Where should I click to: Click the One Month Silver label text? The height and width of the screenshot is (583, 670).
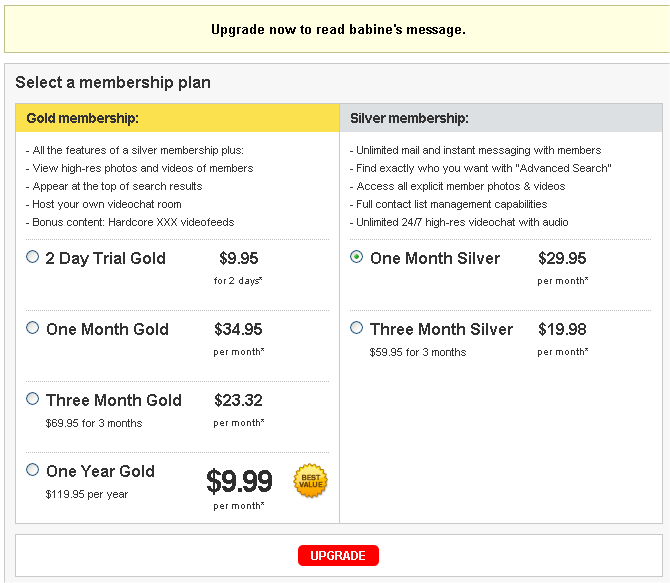pyautogui.click(x=435, y=258)
